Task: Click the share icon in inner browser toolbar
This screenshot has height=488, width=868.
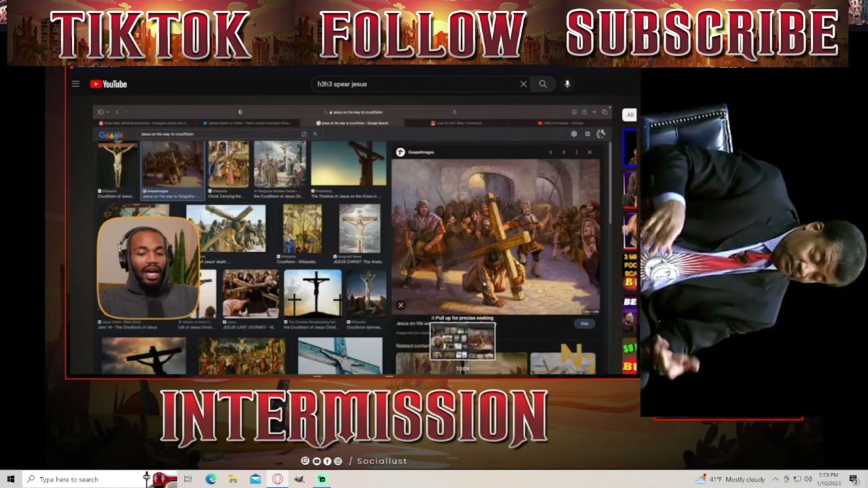Action: click(x=584, y=112)
